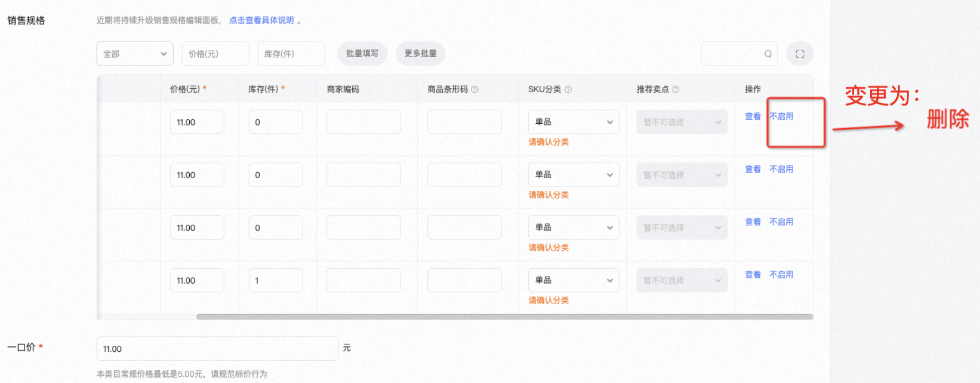Click the 库存(件) column header
980x383 pixels.
[x=263, y=89]
